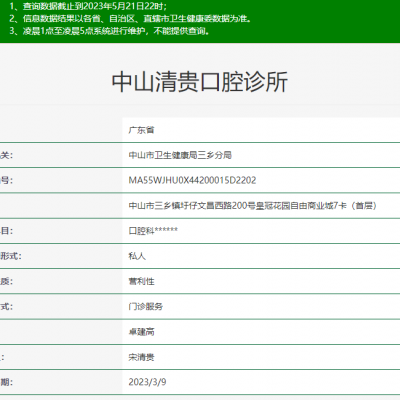Select registration number MA55WJHU0X44200015D2202
Image resolution: width=400 pixels, height=400 pixels.
(x=192, y=180)
